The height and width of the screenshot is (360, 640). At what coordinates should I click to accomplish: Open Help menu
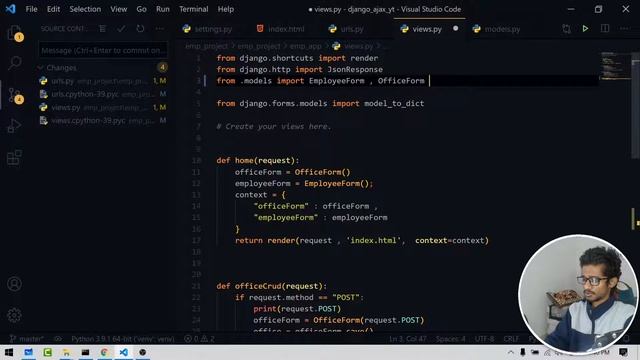[x=226, y=9]
